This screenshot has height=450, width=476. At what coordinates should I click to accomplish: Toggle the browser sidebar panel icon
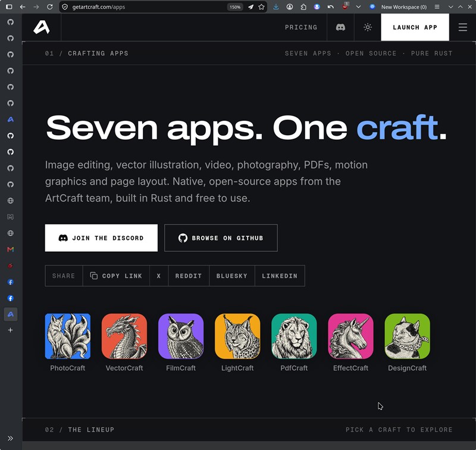tap(9, 7)
